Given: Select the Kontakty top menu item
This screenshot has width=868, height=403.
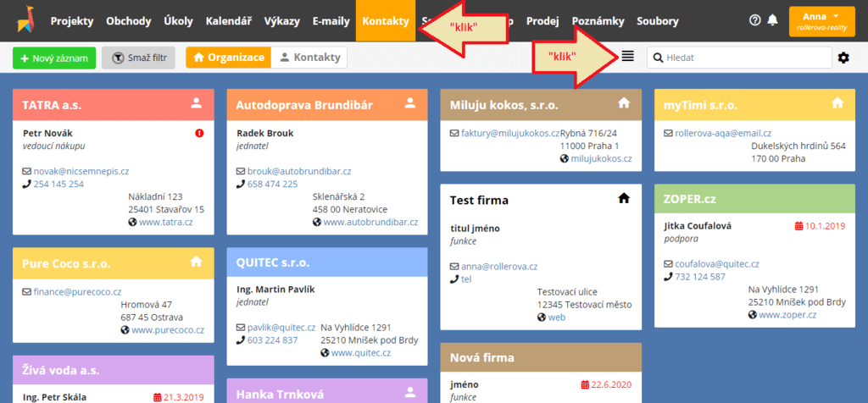Looking at the screenshot, I should pos(386,21).
